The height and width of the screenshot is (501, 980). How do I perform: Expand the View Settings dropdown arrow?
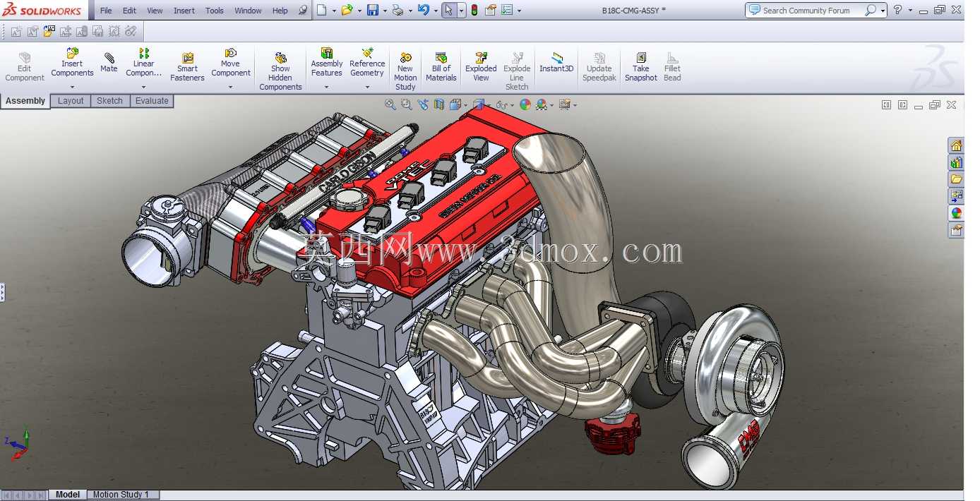tap(575, 105)
